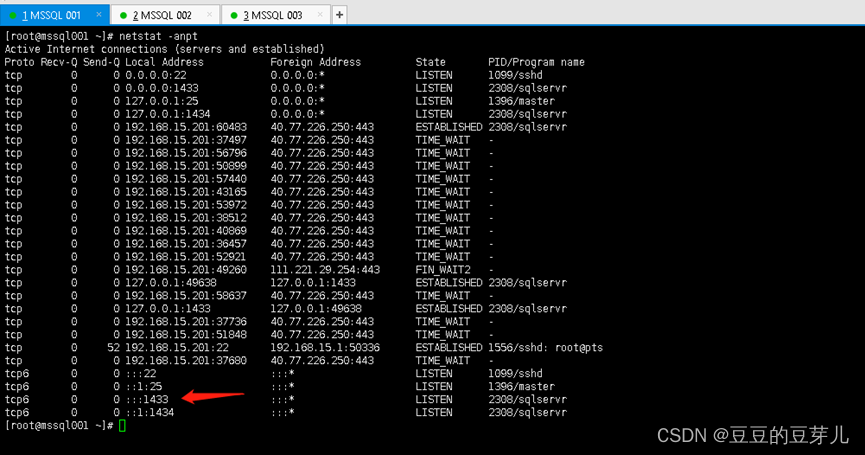Click local address 192.168.15.201:52921

(x=186, y=256)
